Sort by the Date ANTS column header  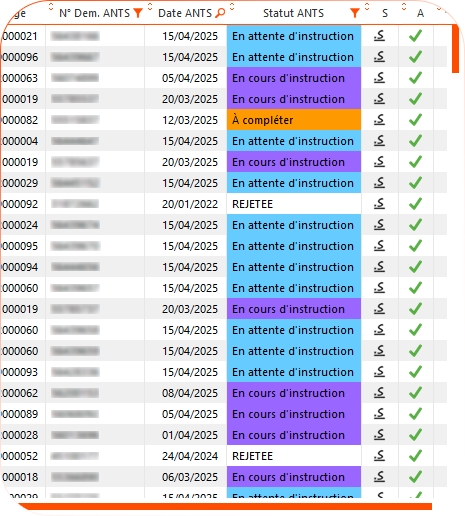coord(185,13)
